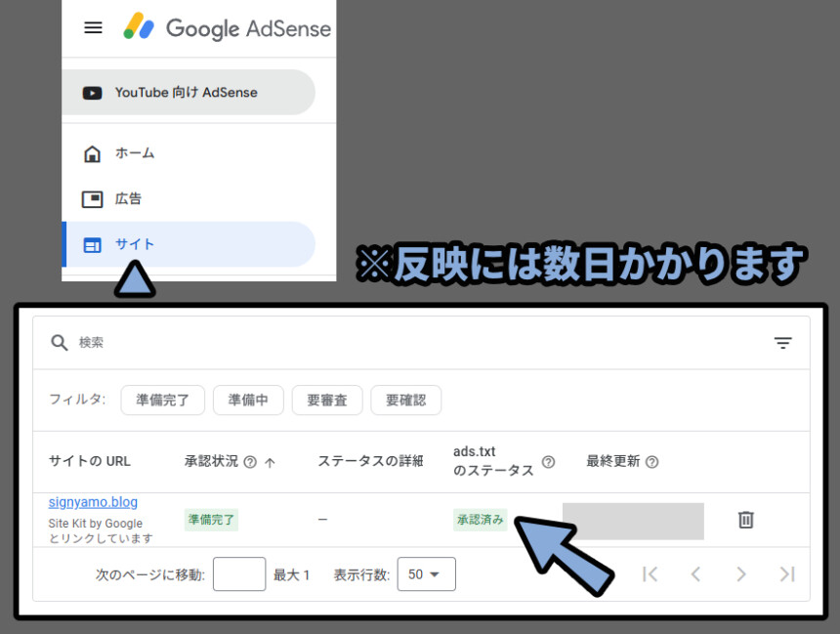
Task: Sort by 承認状況 column header
Action: tap(212, 461)
